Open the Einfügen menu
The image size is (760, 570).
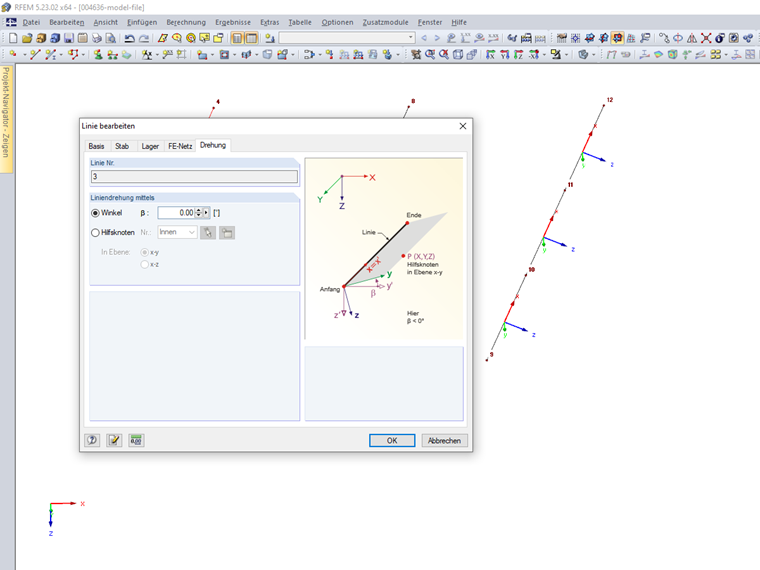coord(142,22)
